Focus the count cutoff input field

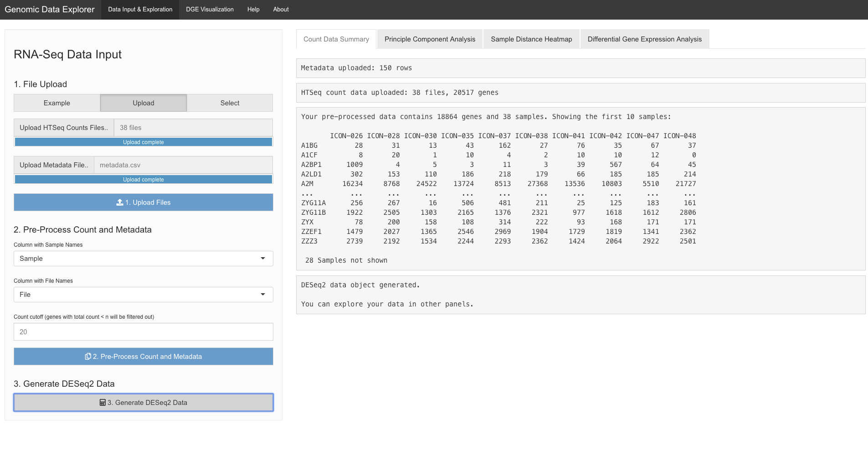click(144, 332)
